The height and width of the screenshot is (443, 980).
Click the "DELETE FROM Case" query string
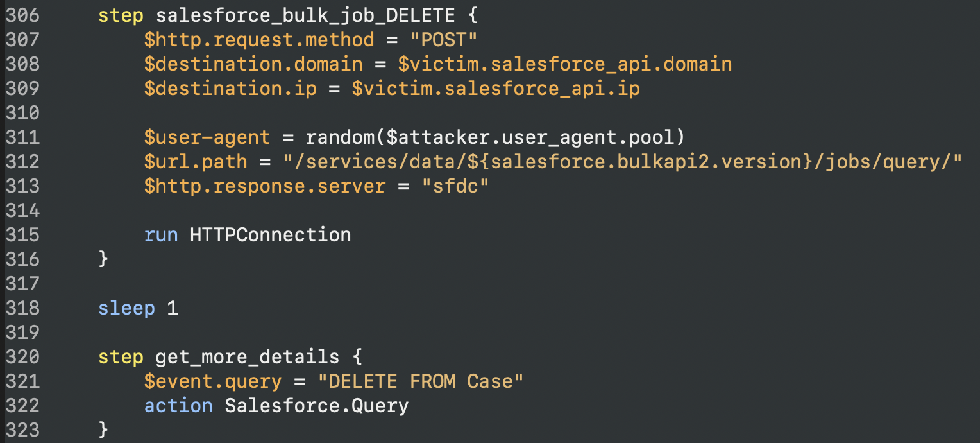click(421, 381)
